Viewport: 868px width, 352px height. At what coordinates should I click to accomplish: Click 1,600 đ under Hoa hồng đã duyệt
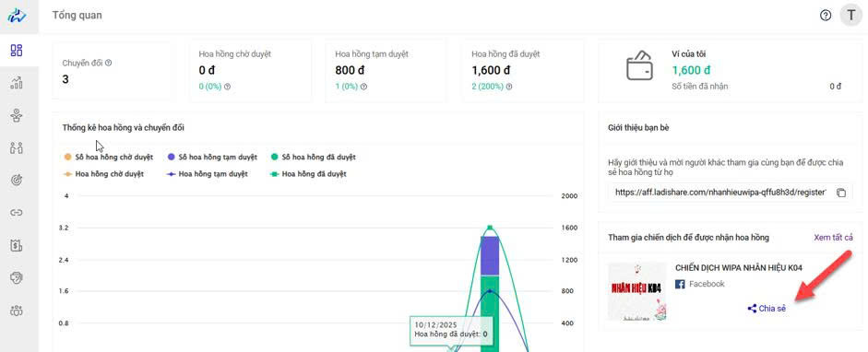[x=491, y=71]
